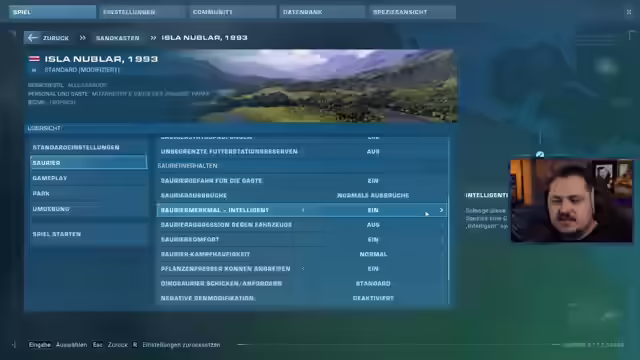
Task: Go to Sandkasten breadcrumb
Action: (118, 38)
